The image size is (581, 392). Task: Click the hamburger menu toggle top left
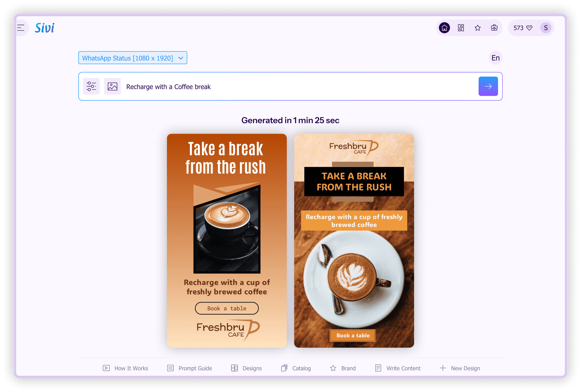pyautogui.click(x=21, y=28)
